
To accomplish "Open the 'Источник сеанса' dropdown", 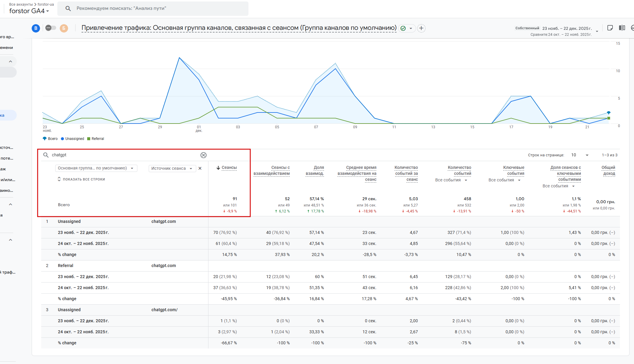I will click(172, 169).
